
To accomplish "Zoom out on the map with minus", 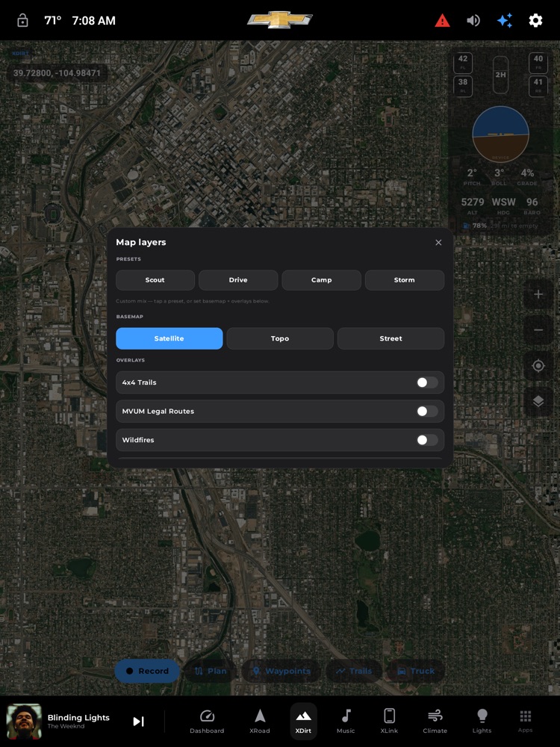I will click(538, 329).
